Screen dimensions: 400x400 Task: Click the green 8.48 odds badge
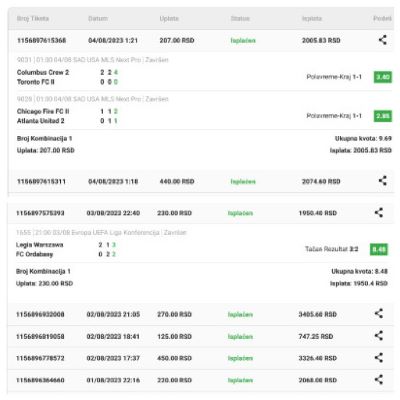(379, 249)
